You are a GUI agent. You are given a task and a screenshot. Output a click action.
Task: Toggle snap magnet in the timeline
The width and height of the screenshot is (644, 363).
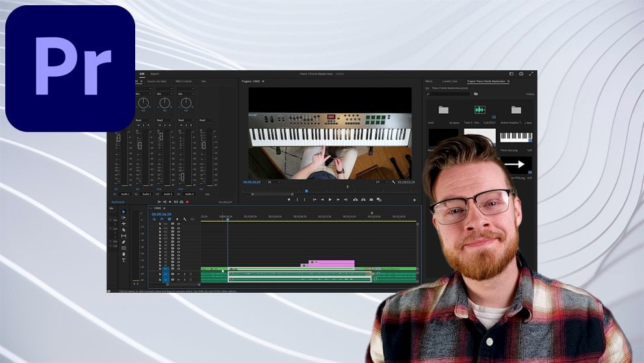click(x=162, y=219)
